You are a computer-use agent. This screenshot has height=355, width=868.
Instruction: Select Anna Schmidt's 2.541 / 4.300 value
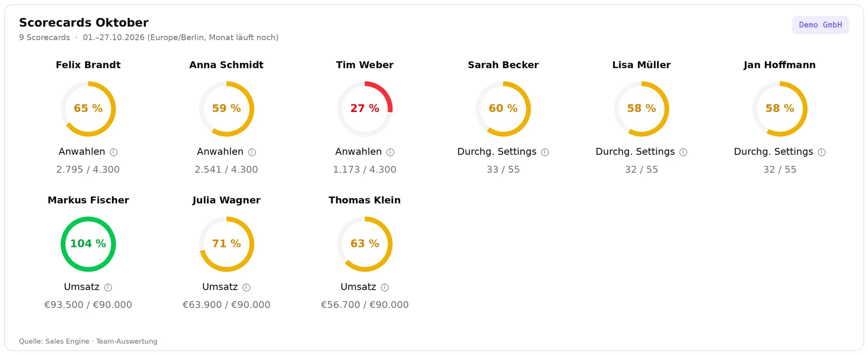pos(227,170)
